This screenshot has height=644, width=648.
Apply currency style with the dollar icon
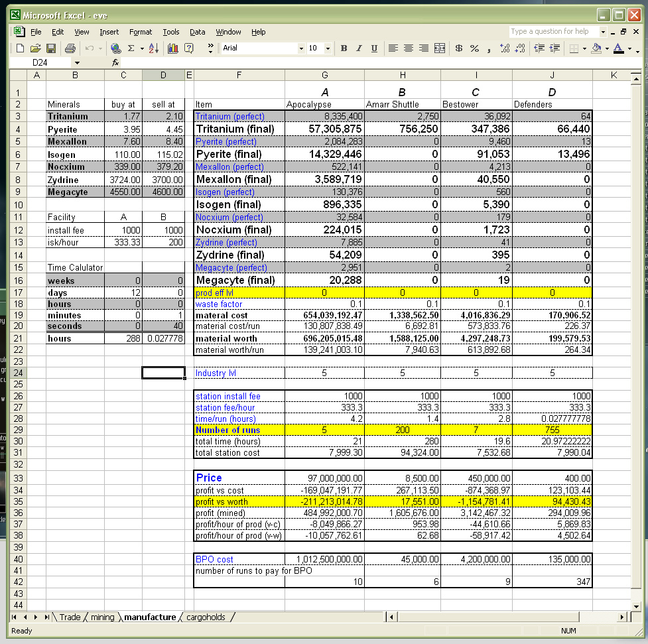pyautogui.click(x=459, y=48)
